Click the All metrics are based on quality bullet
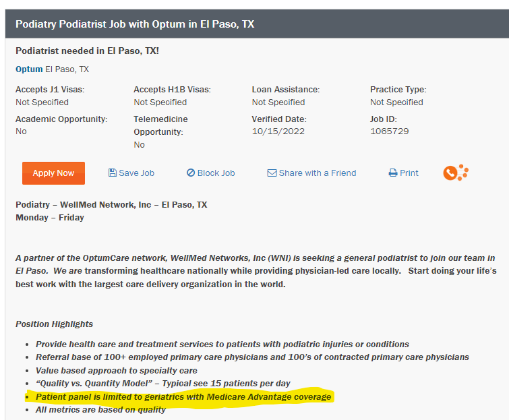This screenshot has height=420, width=509. click(100, 410)
